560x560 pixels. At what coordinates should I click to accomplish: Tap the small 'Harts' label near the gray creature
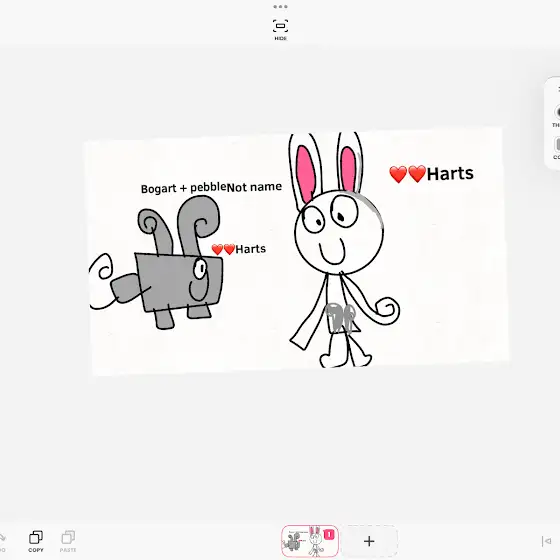coord(238,249)
